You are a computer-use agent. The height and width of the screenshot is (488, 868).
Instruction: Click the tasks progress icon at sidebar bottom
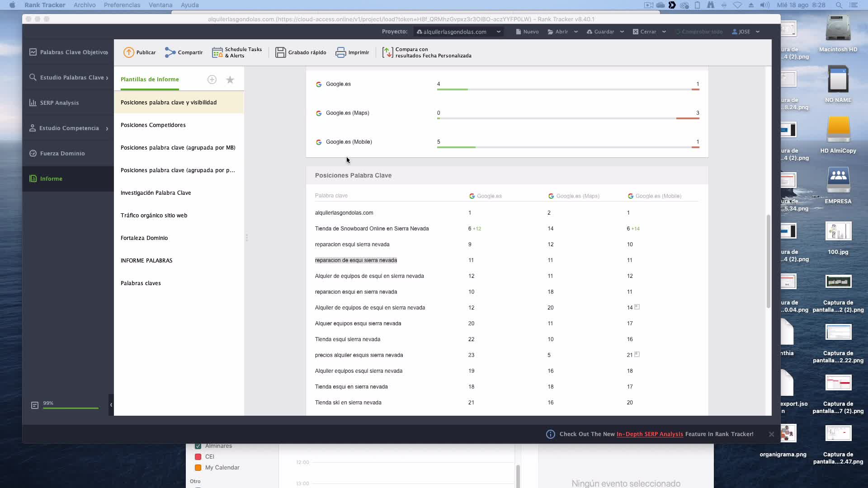pyautogui.click(x=35, y=405)
